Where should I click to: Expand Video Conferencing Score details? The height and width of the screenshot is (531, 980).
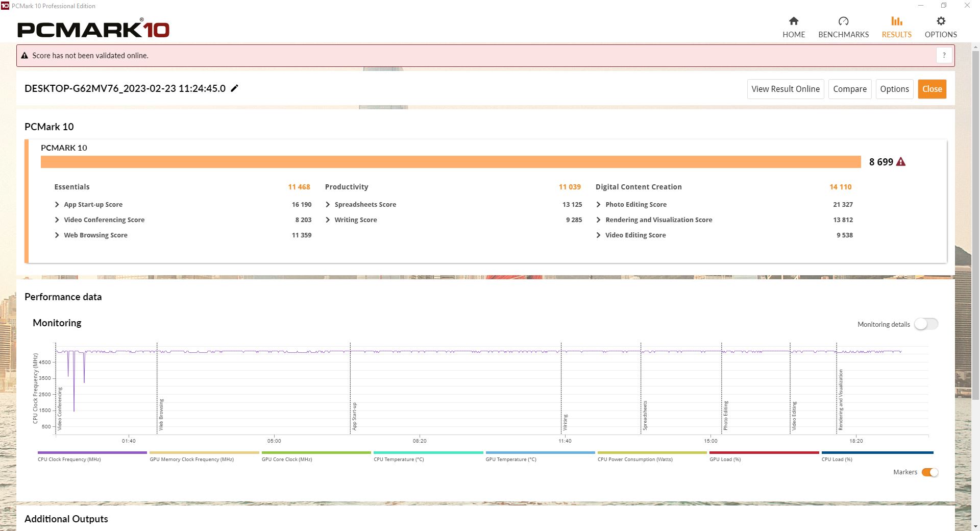coord(57,220)
